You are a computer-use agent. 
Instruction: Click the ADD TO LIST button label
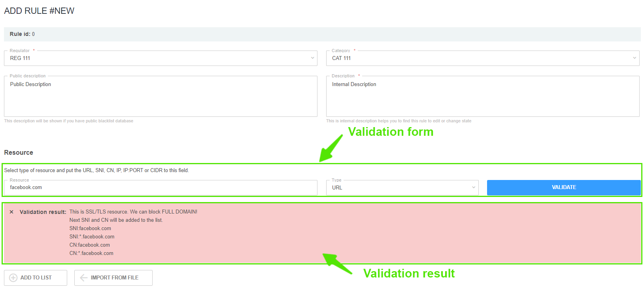[x=36, y=278]
